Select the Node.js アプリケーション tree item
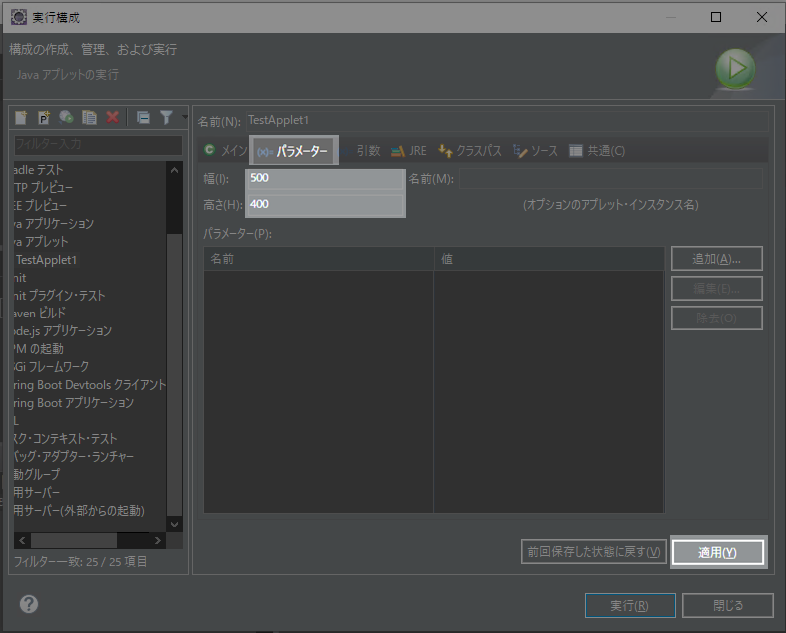This screenshot has width=786, height=633. pyautogui.click(x=63, y=331)
